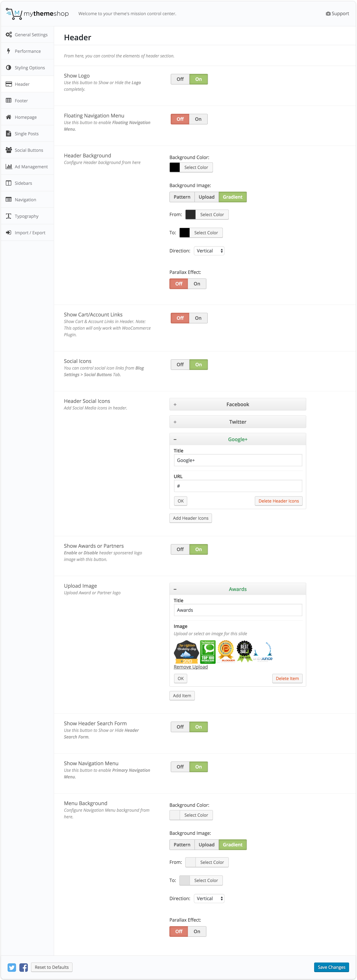Click Reset to Defaults button

52,967
